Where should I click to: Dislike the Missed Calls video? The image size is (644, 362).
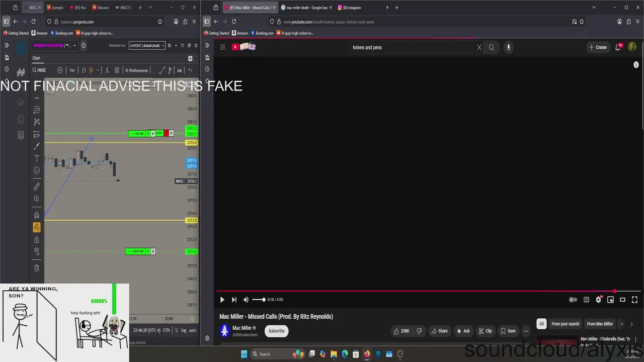click(x=419, y=331)
